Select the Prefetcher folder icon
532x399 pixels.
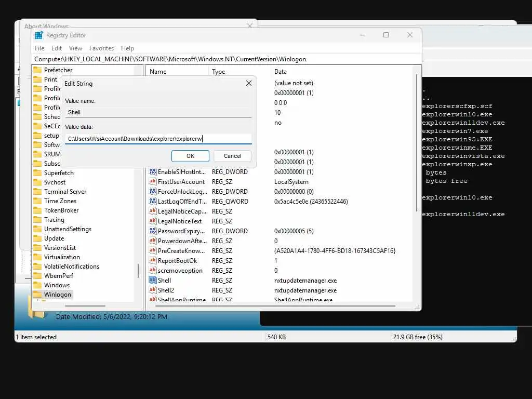(37, 70)
